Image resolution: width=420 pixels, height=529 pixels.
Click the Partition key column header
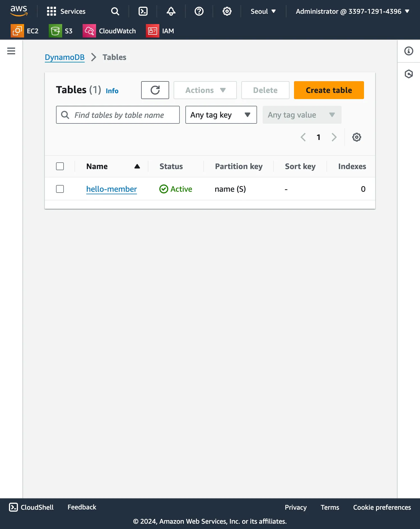[239, 166]
